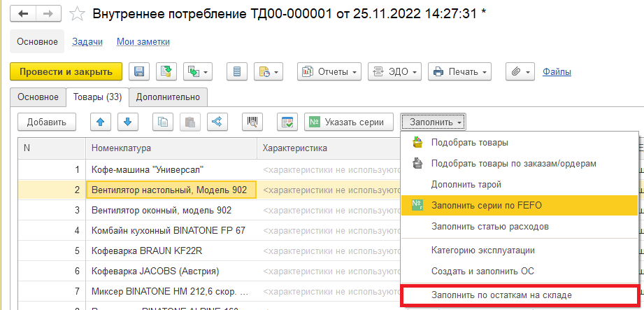Choose Дополнить тарой menu item
This screenshot has height=310, width=644.
point(519,184)
